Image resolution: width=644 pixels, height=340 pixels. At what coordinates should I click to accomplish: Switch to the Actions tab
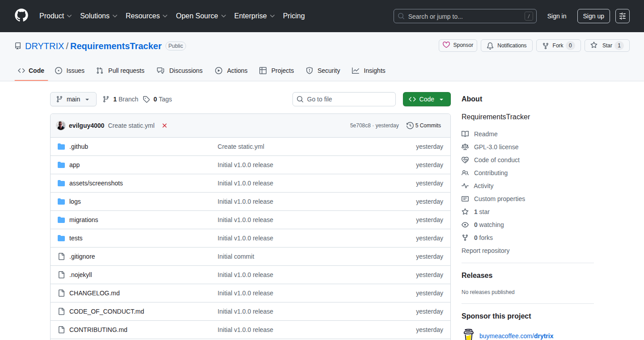tap(231, 71)
